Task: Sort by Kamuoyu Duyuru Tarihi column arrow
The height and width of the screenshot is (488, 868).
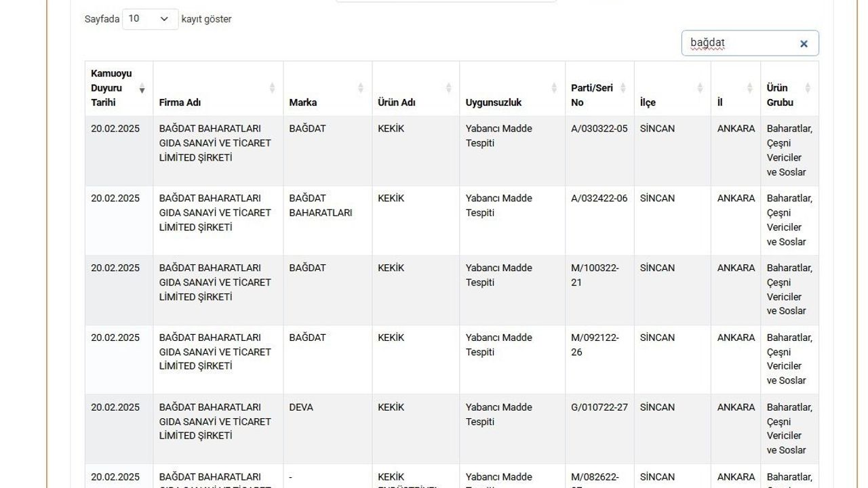Action: click(142, 89)
